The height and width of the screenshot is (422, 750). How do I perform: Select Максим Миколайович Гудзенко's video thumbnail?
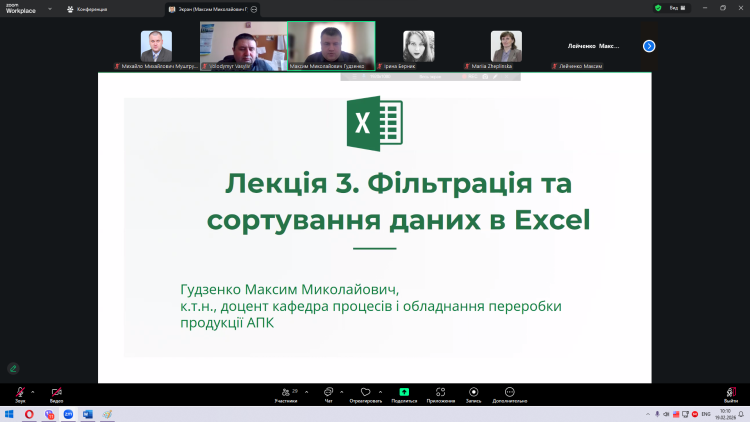pyautogui.click(x=331, y=44)
